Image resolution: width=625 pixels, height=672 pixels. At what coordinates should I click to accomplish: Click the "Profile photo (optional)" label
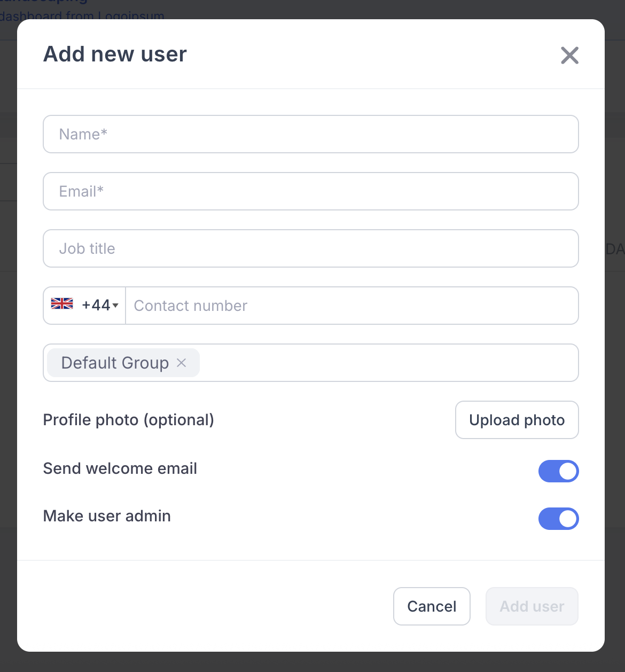pyautogui.click(x=128, y=420)
